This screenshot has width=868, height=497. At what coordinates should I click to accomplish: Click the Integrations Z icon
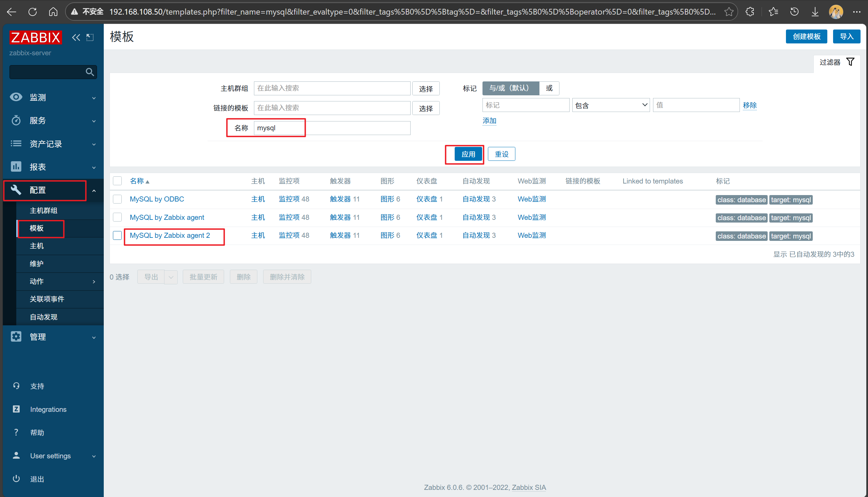click(16, 409)
